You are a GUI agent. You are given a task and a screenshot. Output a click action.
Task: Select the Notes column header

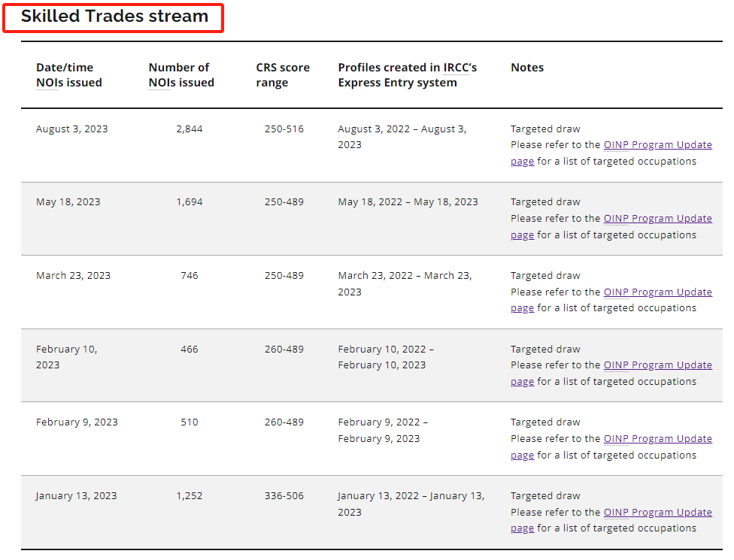[526, 68]
